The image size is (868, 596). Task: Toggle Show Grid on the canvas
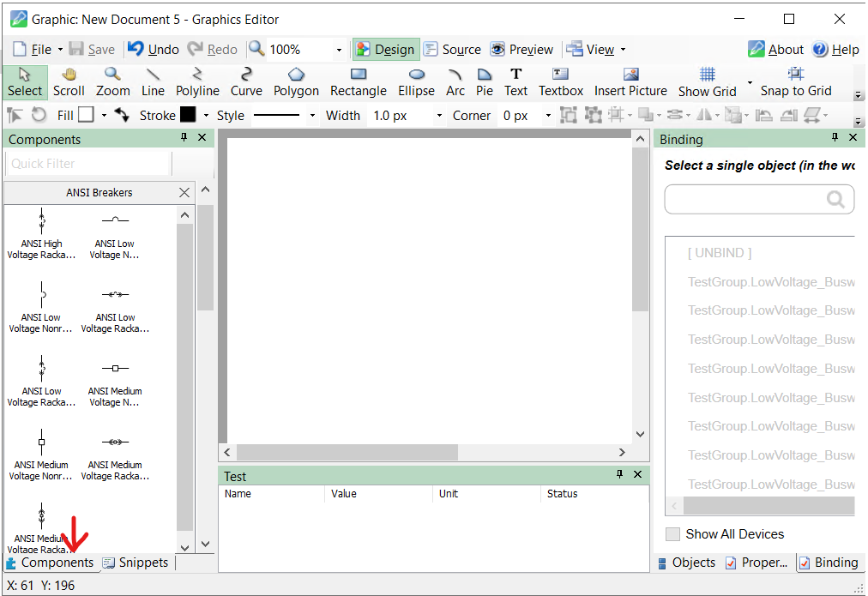click(x=708, y=82)
